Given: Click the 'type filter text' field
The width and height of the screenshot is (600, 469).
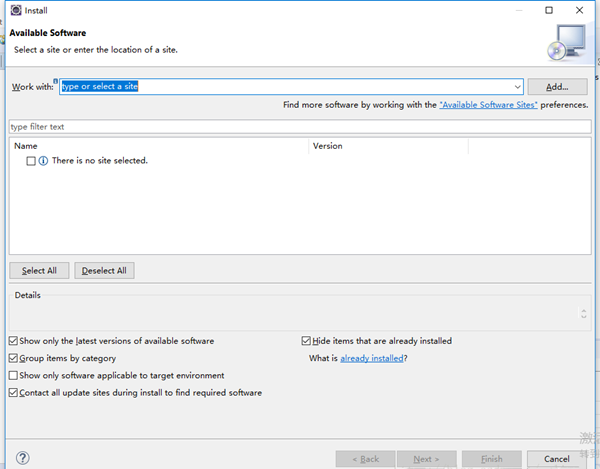Looking at the screenshot, I should 300,127.
